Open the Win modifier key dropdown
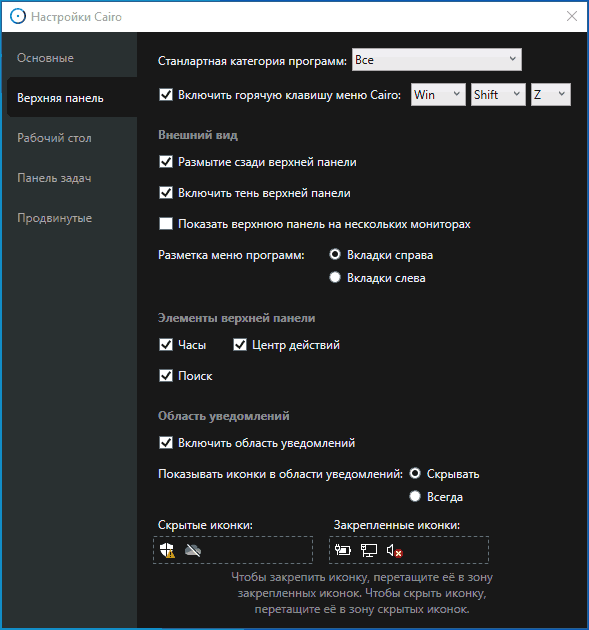Screen dimensions: 589x630 tap(438, 95)
